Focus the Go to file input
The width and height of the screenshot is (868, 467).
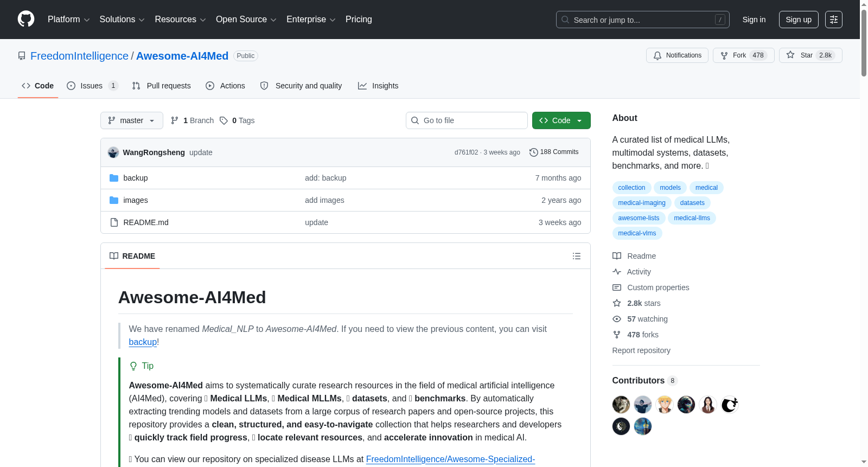(467, 120)
